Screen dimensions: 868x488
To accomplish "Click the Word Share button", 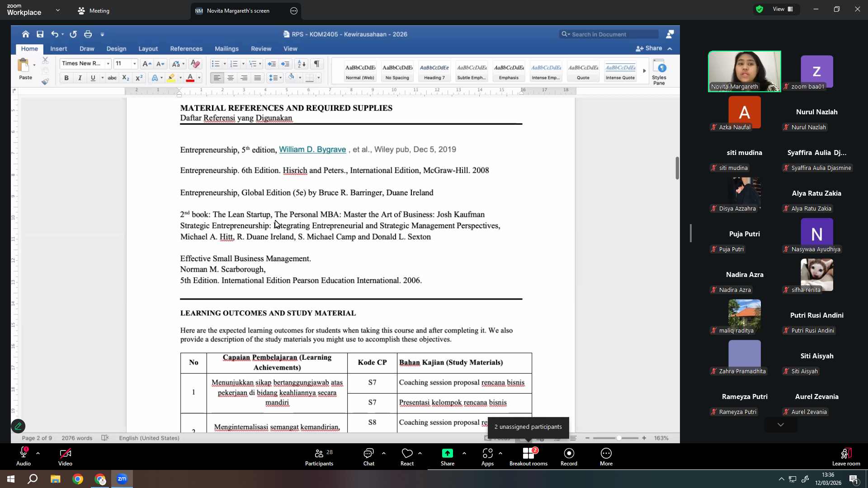I will (649, 48).
